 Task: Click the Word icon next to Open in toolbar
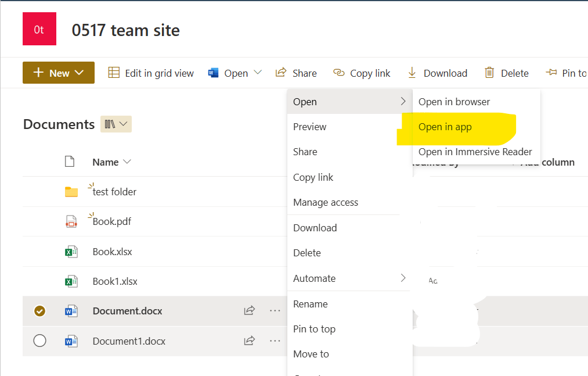coord(212,73)
